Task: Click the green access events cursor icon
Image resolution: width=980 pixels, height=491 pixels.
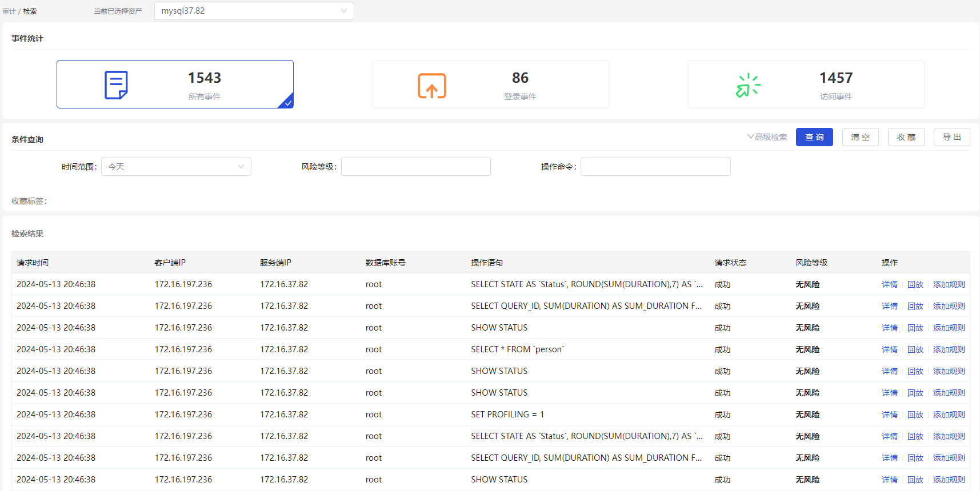Action: [x=748, y=86]
